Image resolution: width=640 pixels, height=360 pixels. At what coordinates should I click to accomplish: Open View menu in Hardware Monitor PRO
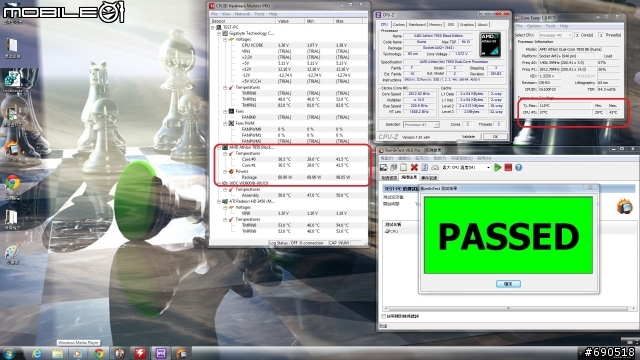(x=226, y=14)
